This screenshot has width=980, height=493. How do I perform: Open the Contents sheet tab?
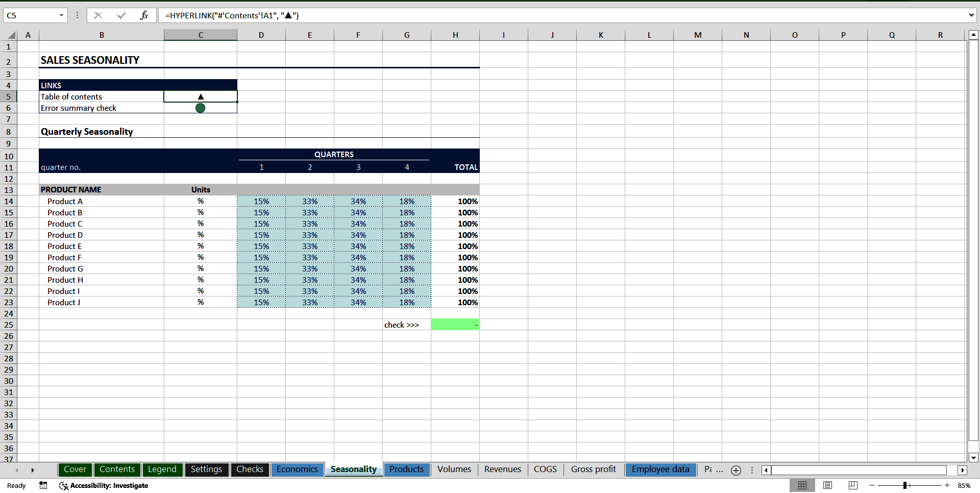(117, 470)
